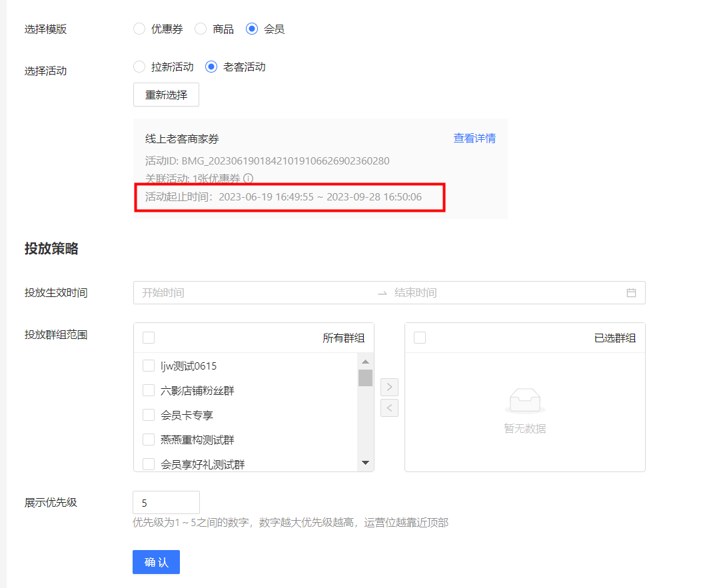Screen dimensions: 711x588
Task: Click the 开始时间 start time field
Action: point(253,293)
